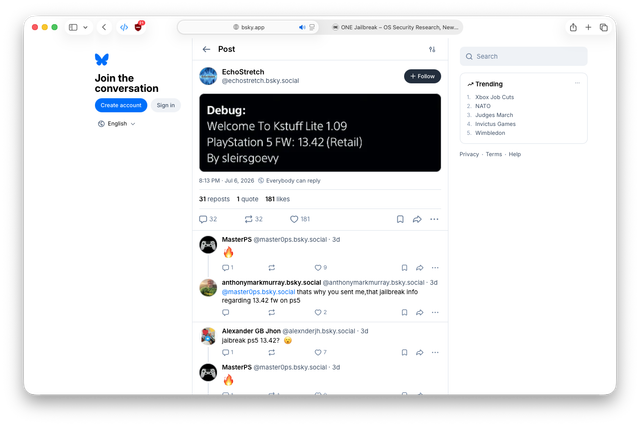
Task: Repost anthonymarkmurray's comment
Action: 271,312
